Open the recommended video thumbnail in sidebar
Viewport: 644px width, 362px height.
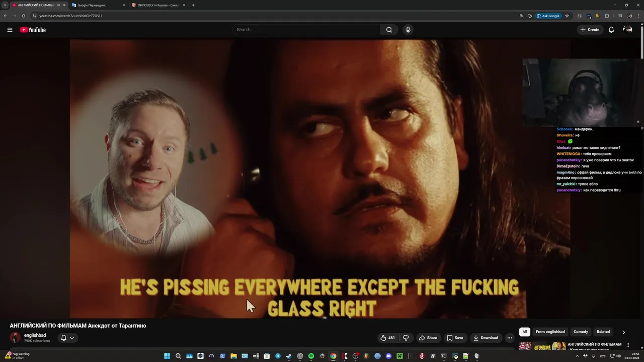tap(542, 346)
